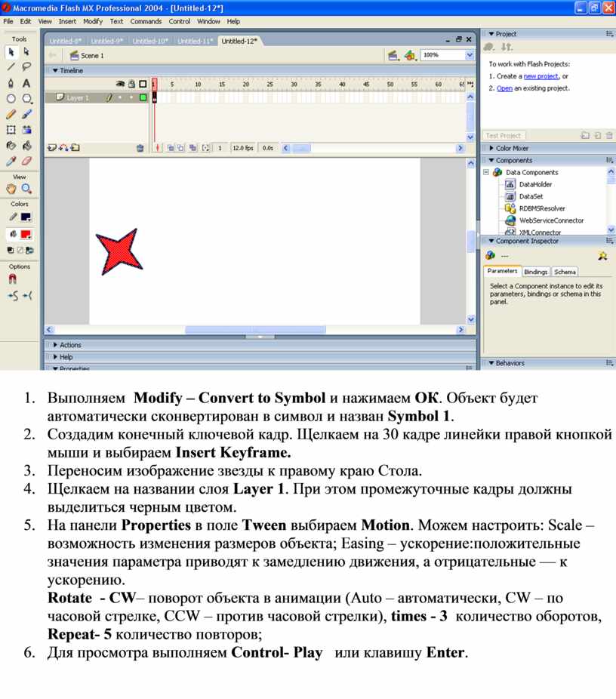Toggle Onion Skin Outlines
The image size is (616, 699).
180,148
